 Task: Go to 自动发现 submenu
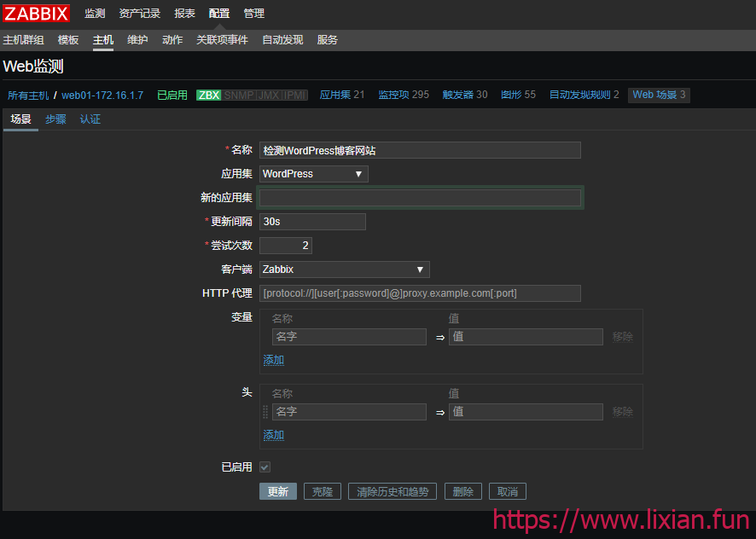[283, 40]
